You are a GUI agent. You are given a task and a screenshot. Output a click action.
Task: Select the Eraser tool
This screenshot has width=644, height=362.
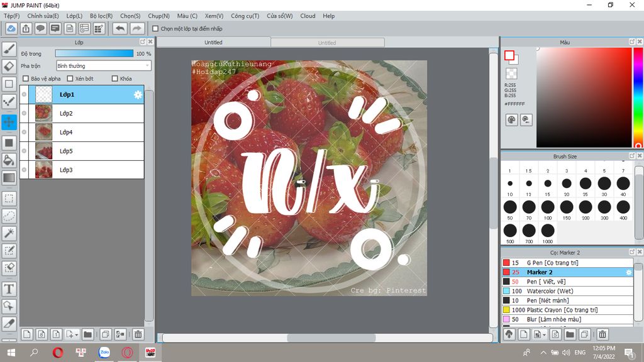(9, 67)
